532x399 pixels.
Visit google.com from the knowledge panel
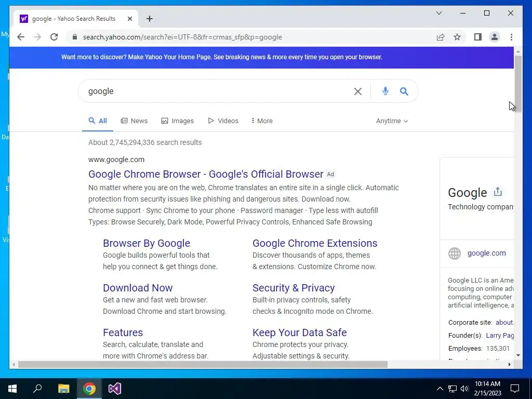coord(486,253)
